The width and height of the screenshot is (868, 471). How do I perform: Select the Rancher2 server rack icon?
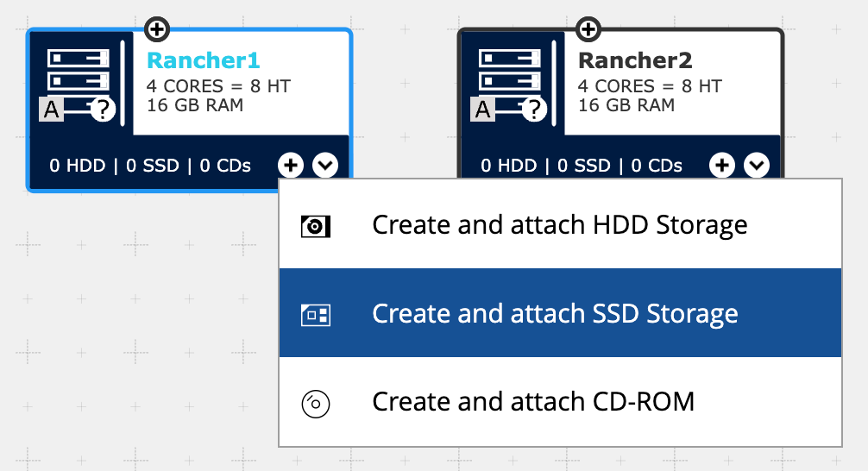click(x=509, y=70)
